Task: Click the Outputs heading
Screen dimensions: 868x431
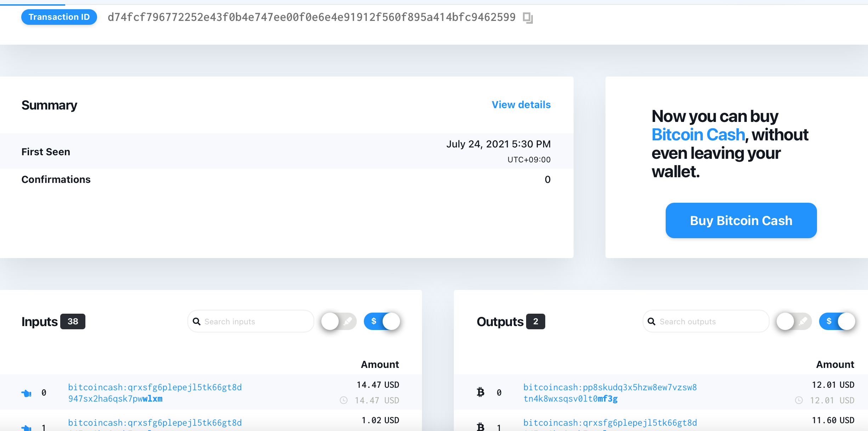Action: pyautogui.click(x=500, y=322)
